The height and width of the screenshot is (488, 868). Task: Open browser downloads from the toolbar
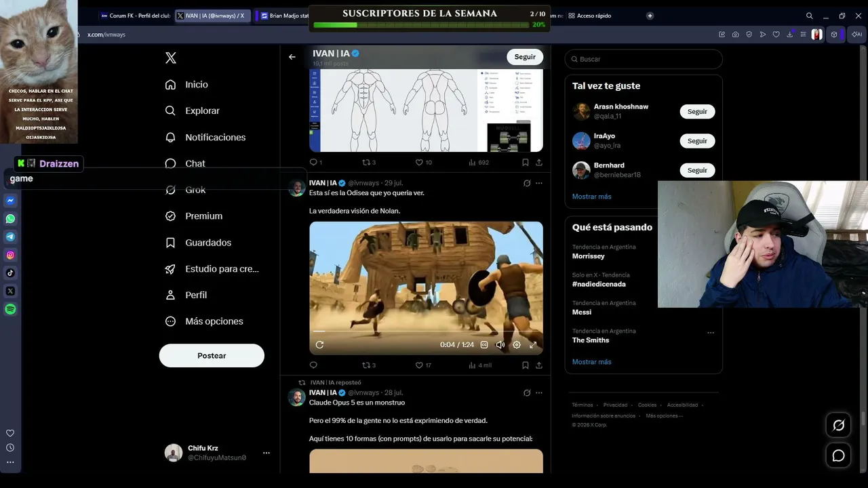(789, 35)
